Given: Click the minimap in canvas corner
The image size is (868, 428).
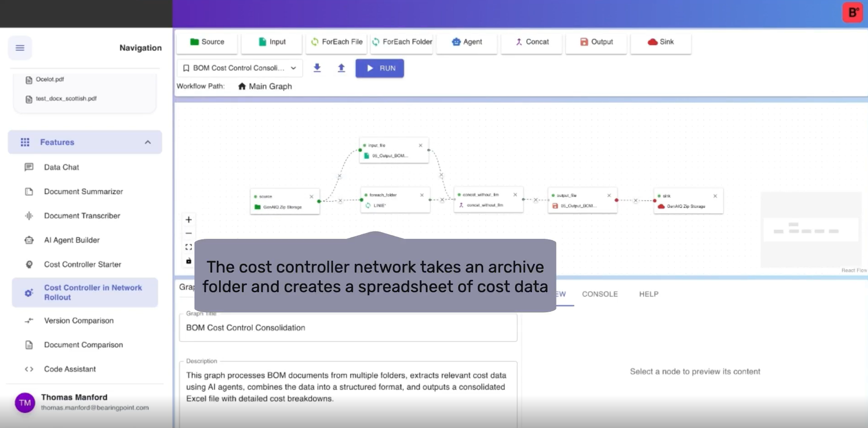Looking at the screenshot, I should click(x=811, y=230).
